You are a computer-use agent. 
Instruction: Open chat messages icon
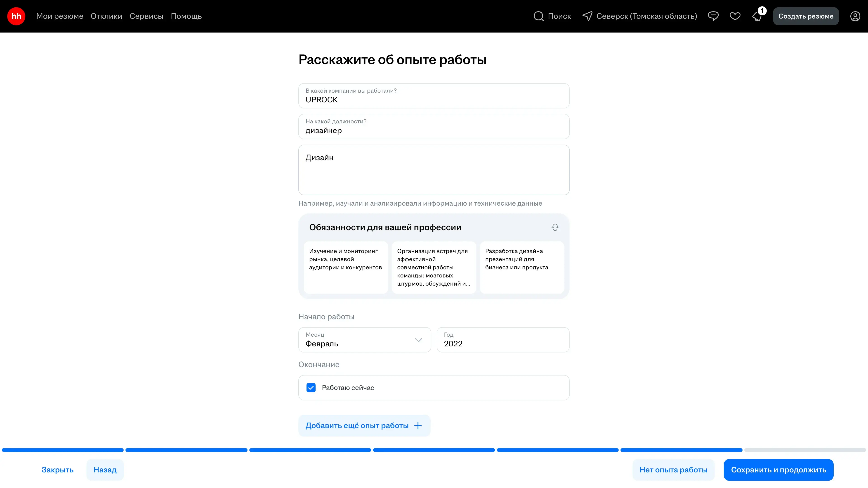713,16
